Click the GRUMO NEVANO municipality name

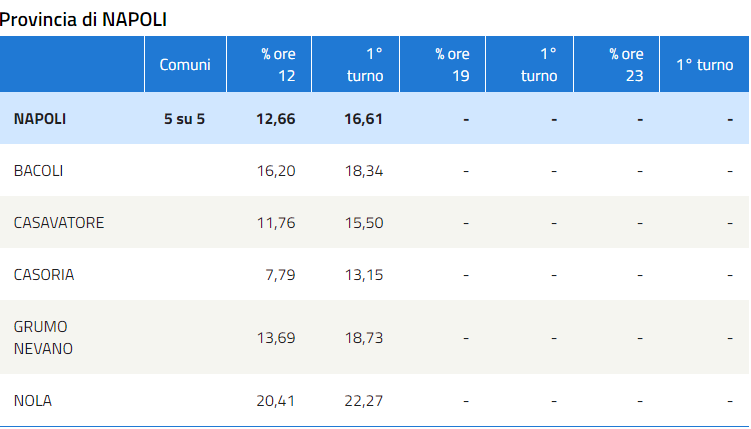(x=43, y=337)
